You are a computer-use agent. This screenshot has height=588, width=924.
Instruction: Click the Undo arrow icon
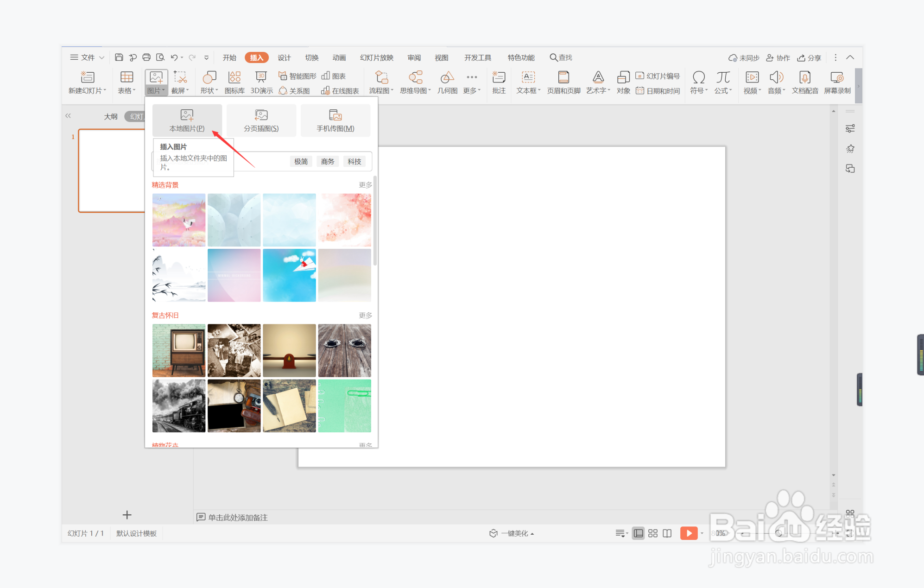pos(174,57)
